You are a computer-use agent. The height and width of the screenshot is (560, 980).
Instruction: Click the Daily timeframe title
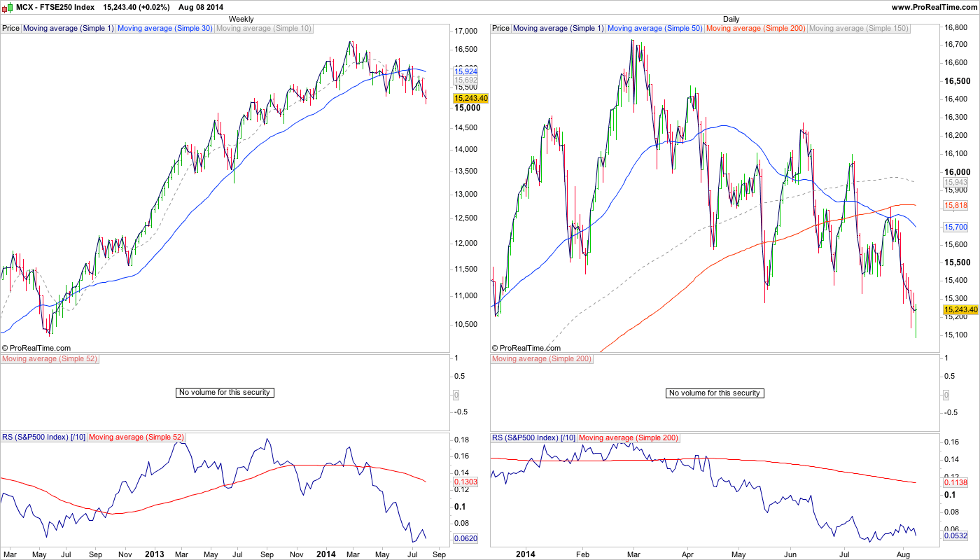[731, 19]
